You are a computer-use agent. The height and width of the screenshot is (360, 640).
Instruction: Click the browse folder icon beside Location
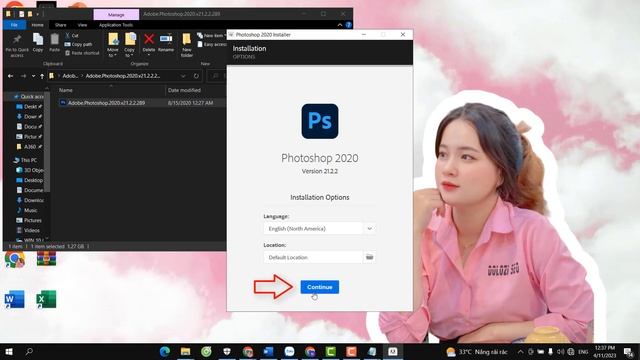pos(369,257)
